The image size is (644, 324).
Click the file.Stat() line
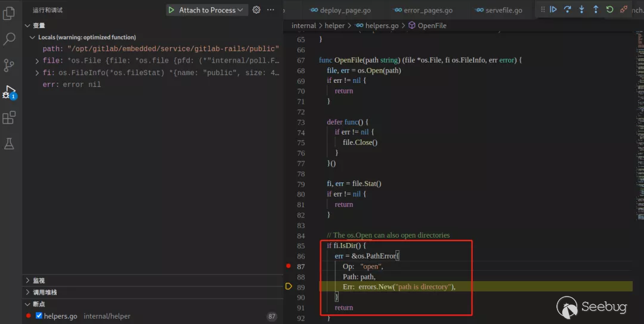point(354,183)
